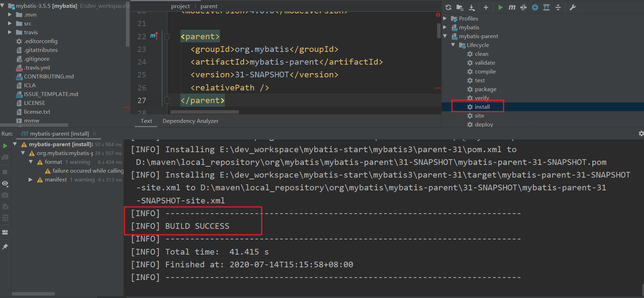
Task: Switch to the Text tab
Action: click(146, 121)
